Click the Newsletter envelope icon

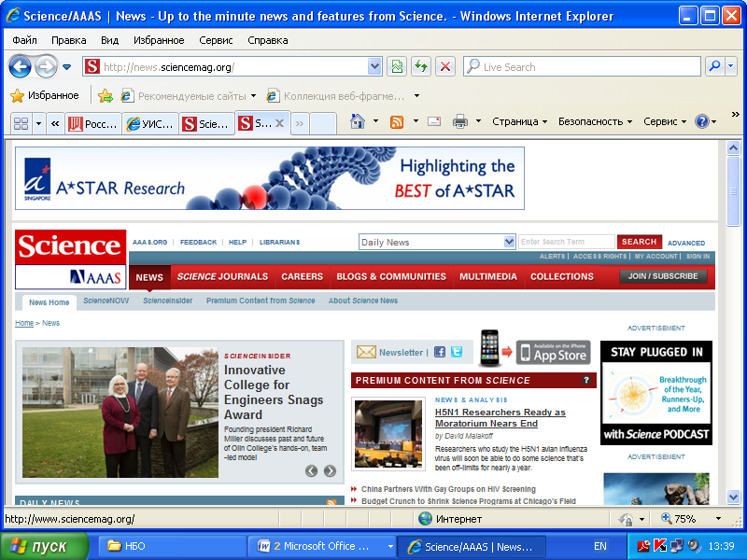(x=366, y=352)
